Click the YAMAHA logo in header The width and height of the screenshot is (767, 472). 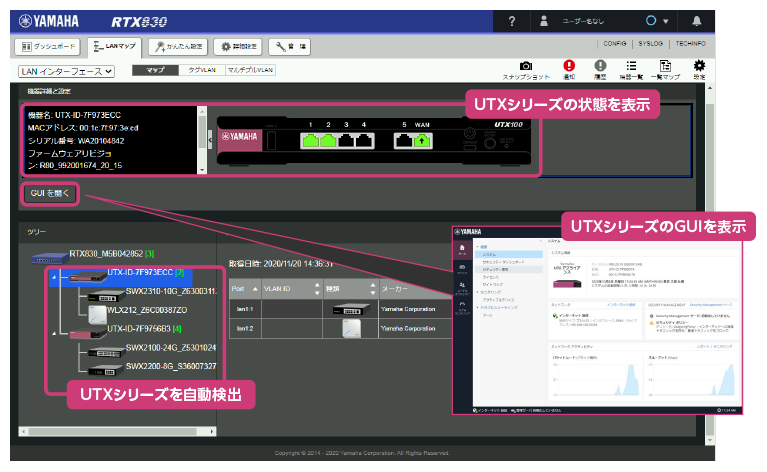49,21
